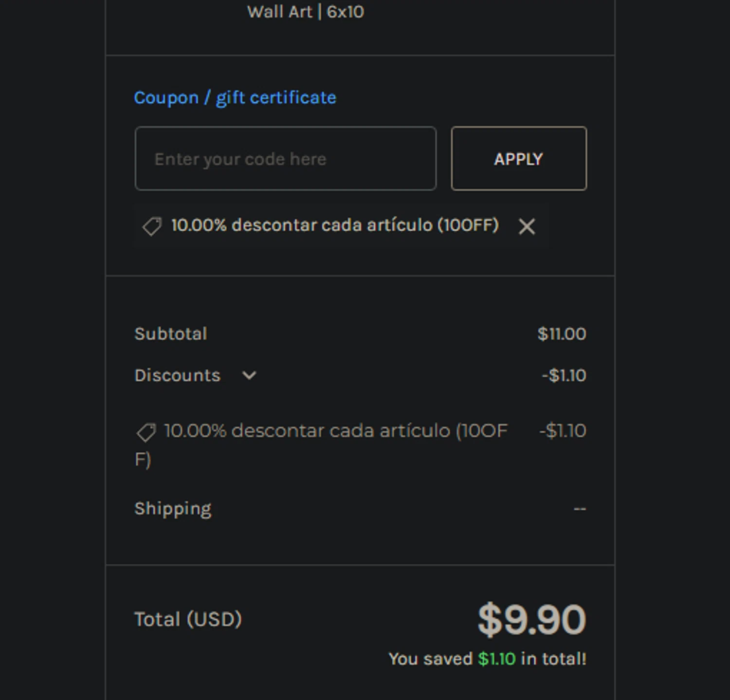This screenshot has height=700, width=730.
Task: Click the Discounts label
Action: pyautogui.click(x=177, y=375)
